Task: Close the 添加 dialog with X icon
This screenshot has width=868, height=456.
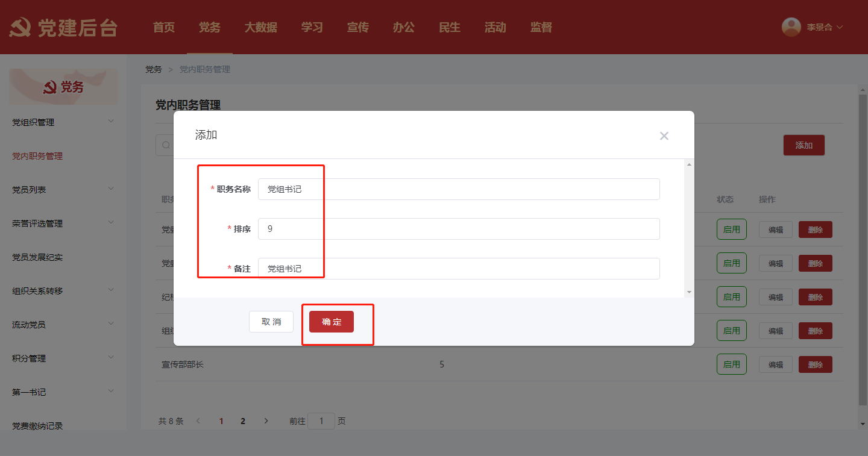Action: [664, 136]
